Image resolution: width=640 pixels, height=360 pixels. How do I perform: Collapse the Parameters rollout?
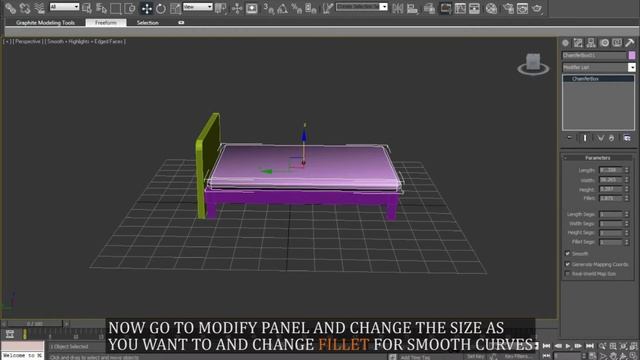pyautogui.click(x=598, y=158)
